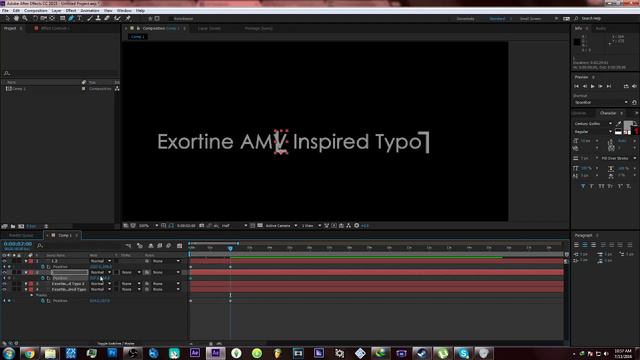Screen dimensions: 640x360
Task: Open the Fill Over Stroke dropdown
Action: tap(618, 158)
